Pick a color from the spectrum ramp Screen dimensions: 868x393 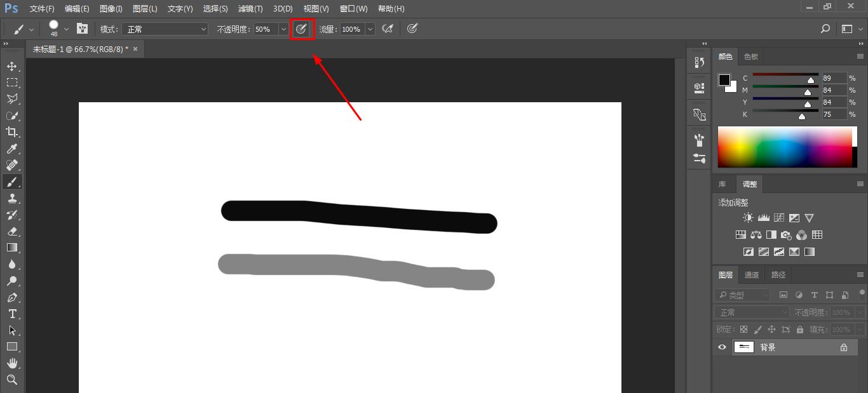[x=787, y=147]
